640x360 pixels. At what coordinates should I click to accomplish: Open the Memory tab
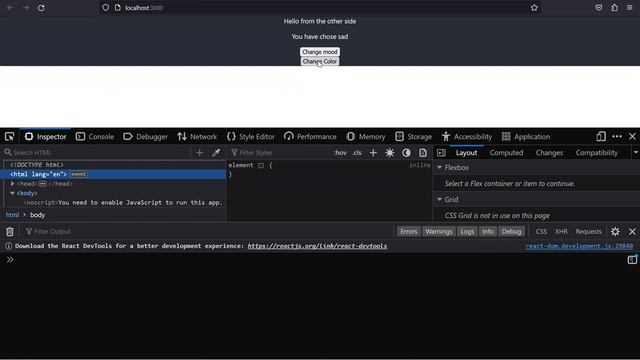coord(366,137)
